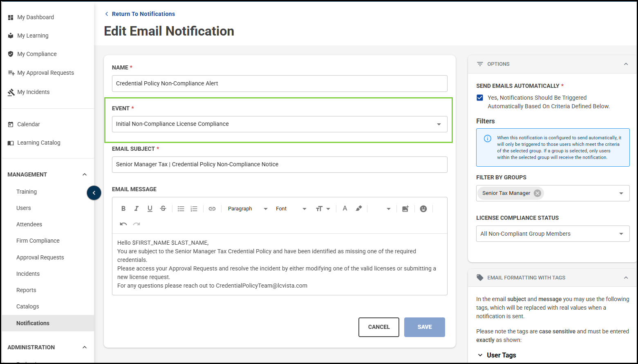Image resolution: width=638 pixels, height=364 pixels.
Task: Open the Attendees page
Action: [29, 224]
